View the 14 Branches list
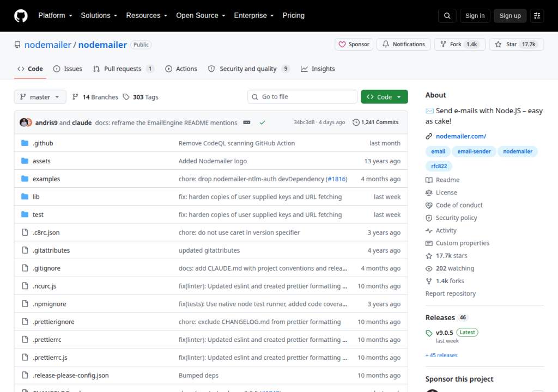The height and width of the screenshot is (392, 558). 95,97
